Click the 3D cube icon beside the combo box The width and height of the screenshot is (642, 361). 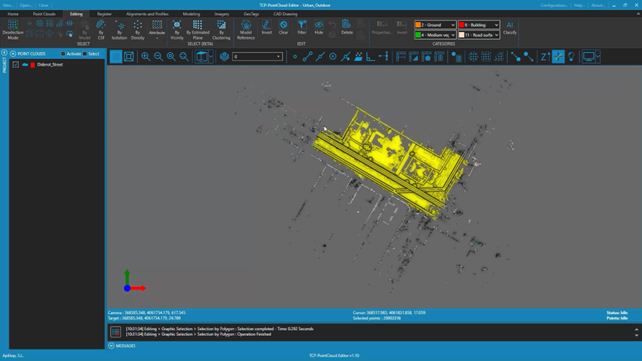(x=224, y=56)
